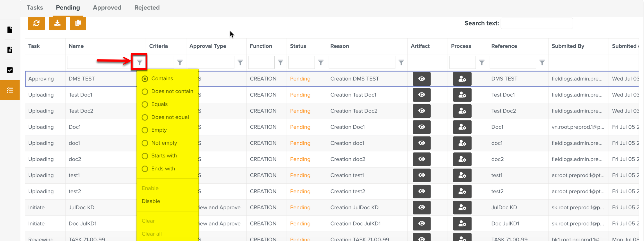Switch to the Tasks tab

[35, 7]
